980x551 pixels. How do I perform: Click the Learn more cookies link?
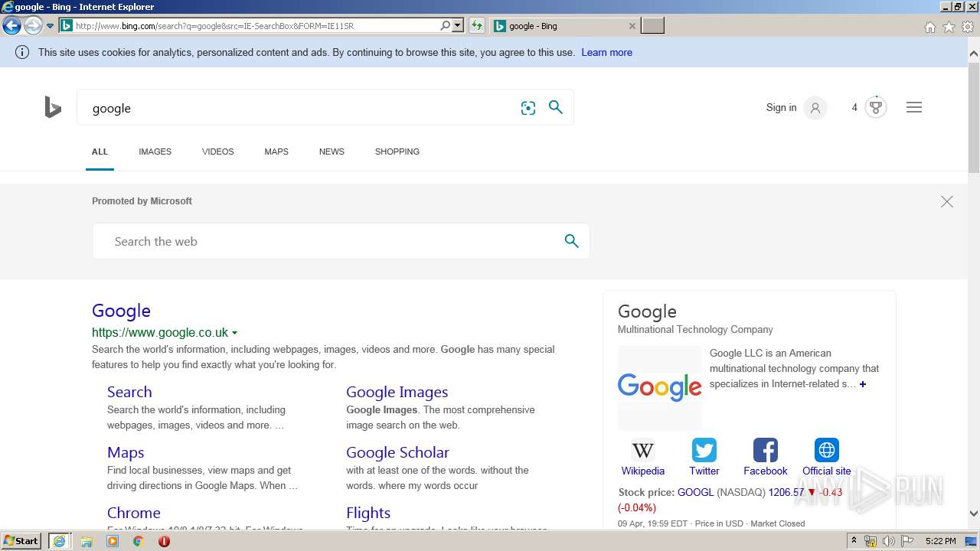pos(606,53)
